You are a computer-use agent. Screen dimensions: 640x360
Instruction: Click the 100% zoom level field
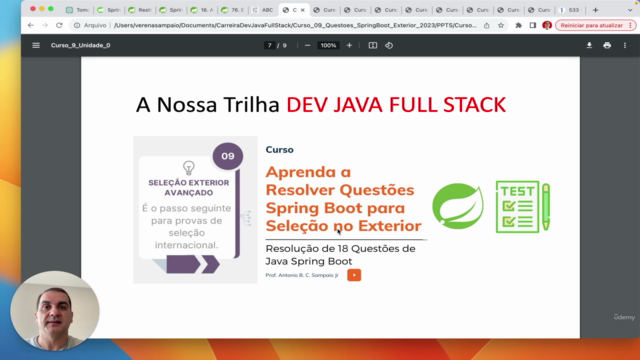[328, 45]
